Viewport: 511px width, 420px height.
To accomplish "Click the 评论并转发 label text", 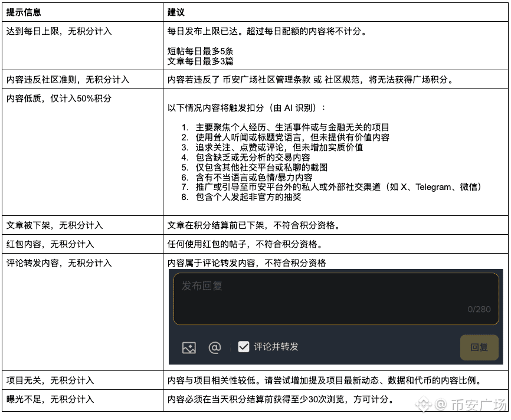I will point(276,347).
